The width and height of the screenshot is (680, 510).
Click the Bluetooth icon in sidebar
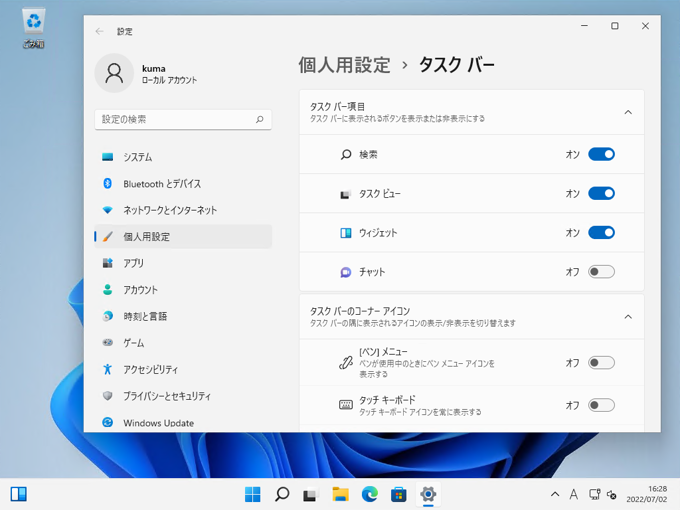[108, 183]
